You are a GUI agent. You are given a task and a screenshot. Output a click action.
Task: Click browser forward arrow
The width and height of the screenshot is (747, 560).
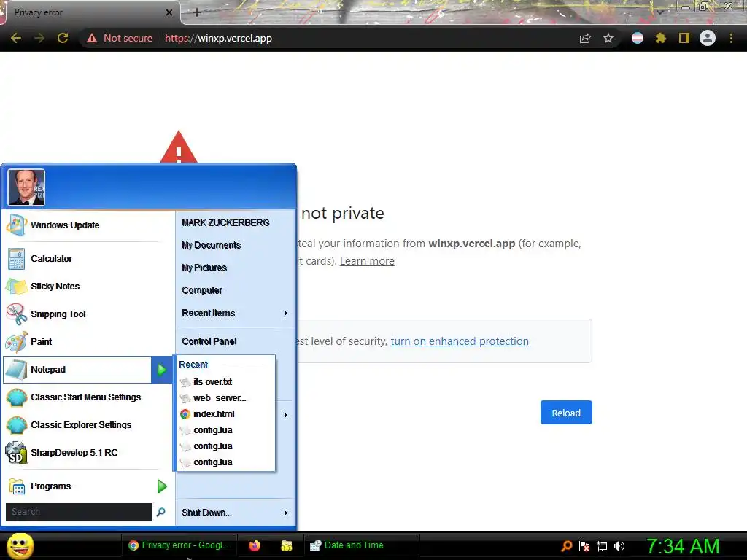pyautogui.click(x=39, y=38)
